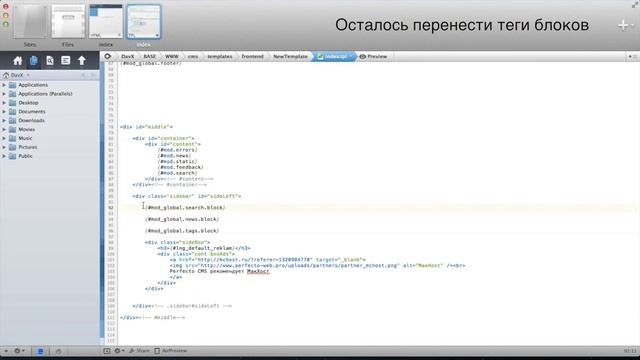Select the Files icon in the sidebar toolbar
Screen dimensions: 640x360
pyautogui.click(x=33, y=60)
